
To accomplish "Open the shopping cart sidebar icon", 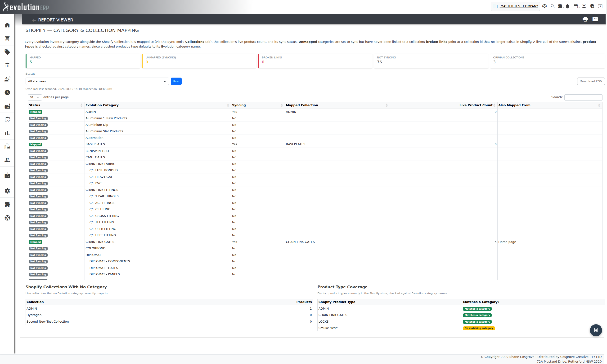I will pyautogui.click(x=7, y=39).
